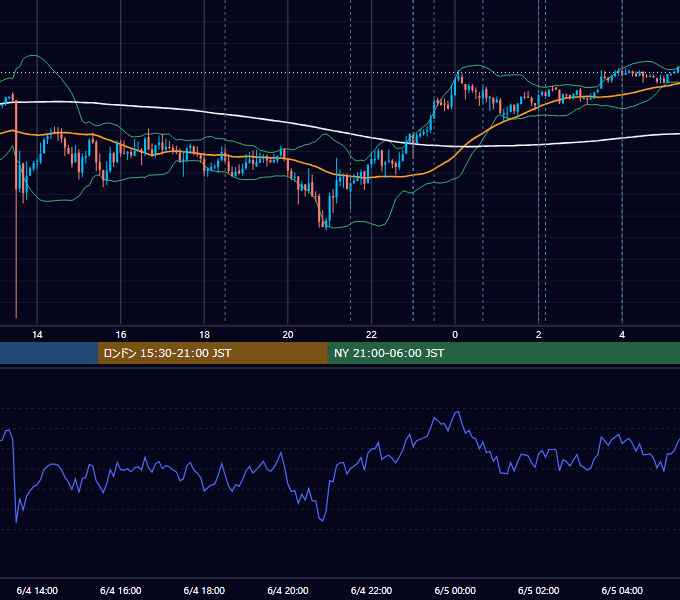This screenshot has height=600, width=680.
Task: Click the 6/5 00:00 label on lower axis
Action: pos(455,590)
